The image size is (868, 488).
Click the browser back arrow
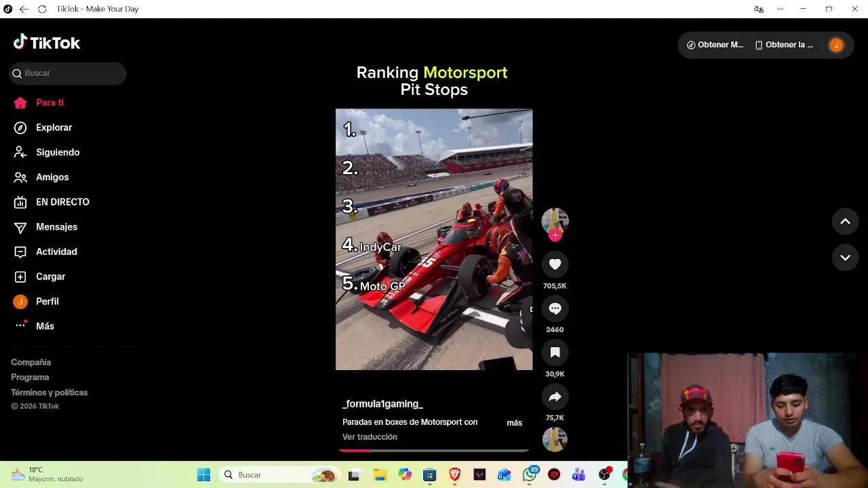(x=24, y=9)
